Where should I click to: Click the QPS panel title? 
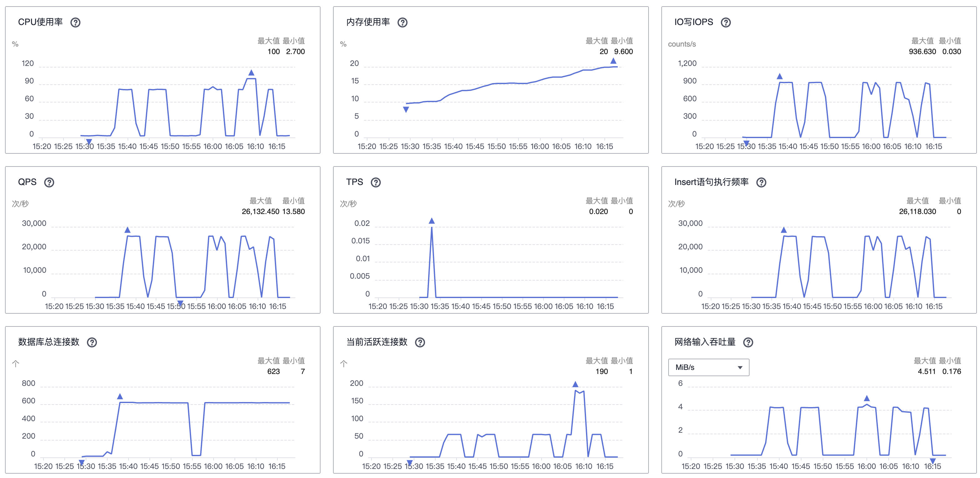coord(28,182)
